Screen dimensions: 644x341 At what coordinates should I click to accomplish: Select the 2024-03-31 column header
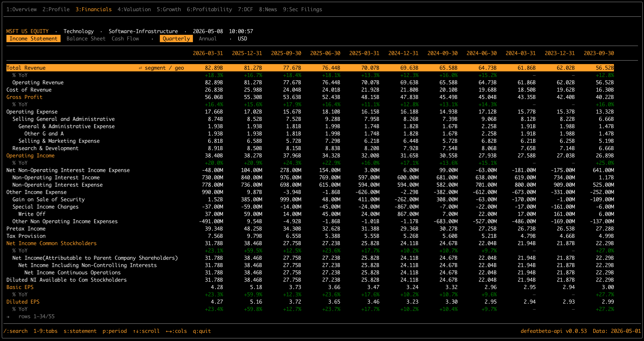coord(521,53)
